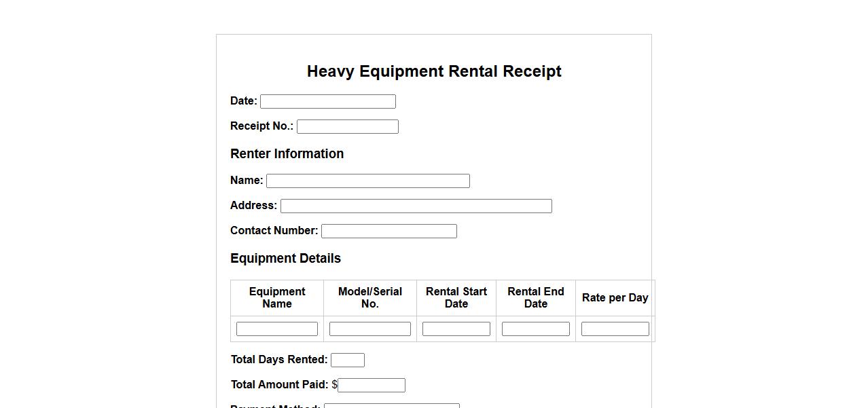Select the Rental Start Date column header
This screenshot has width=868, height=408.
pyautogui.click(x=456, y=298)
